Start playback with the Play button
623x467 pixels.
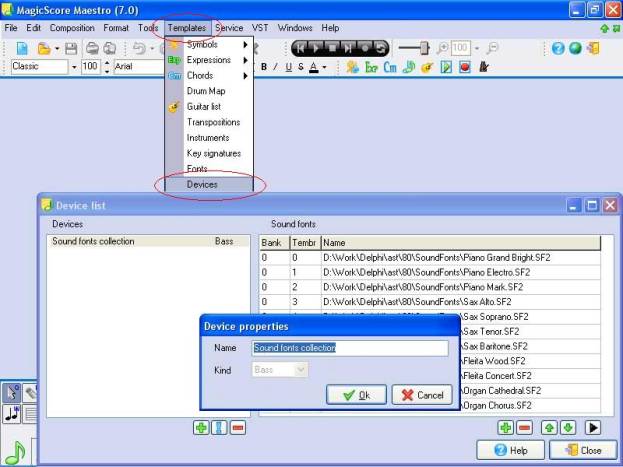click(317, 48)
